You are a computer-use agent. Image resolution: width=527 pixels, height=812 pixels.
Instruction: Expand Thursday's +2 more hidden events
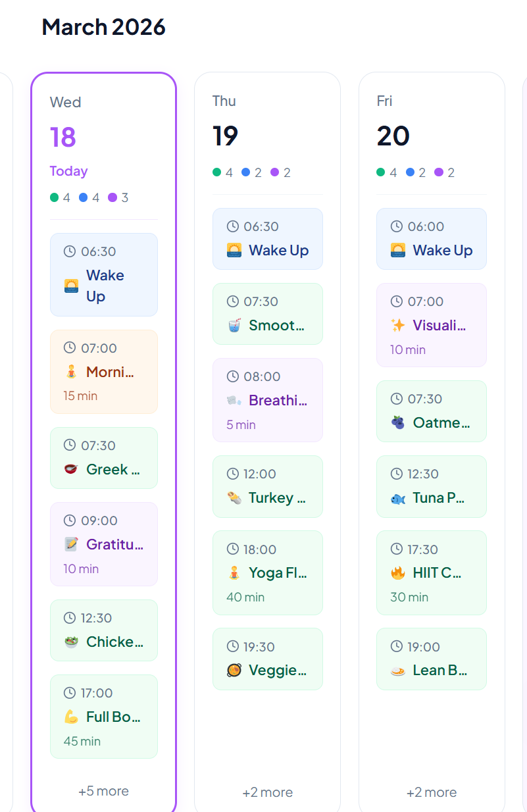click(x=267, y=792)
